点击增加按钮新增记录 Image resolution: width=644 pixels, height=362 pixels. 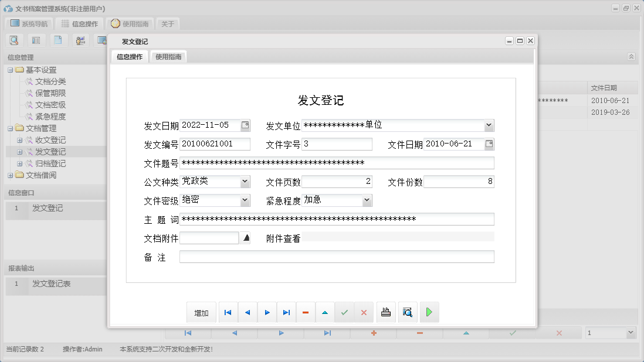coord(201,312)
